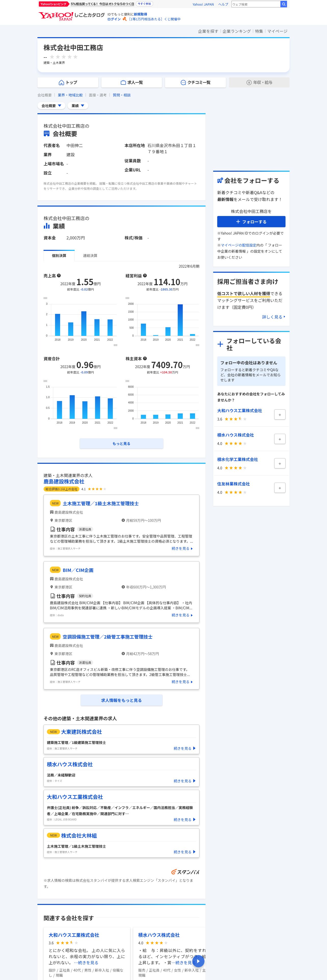Click the ヘルプ link in header
The width and height of the screenshot is (327, 980).
223,4
